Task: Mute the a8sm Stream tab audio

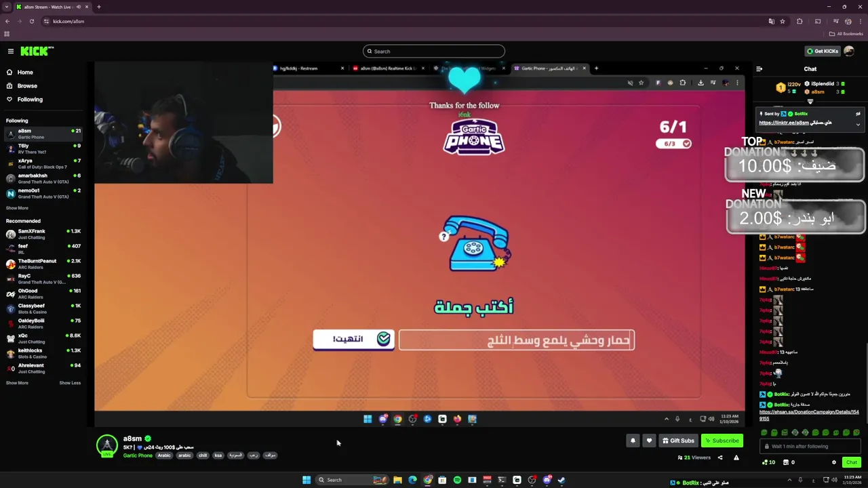Action: [x=79, y=7]
